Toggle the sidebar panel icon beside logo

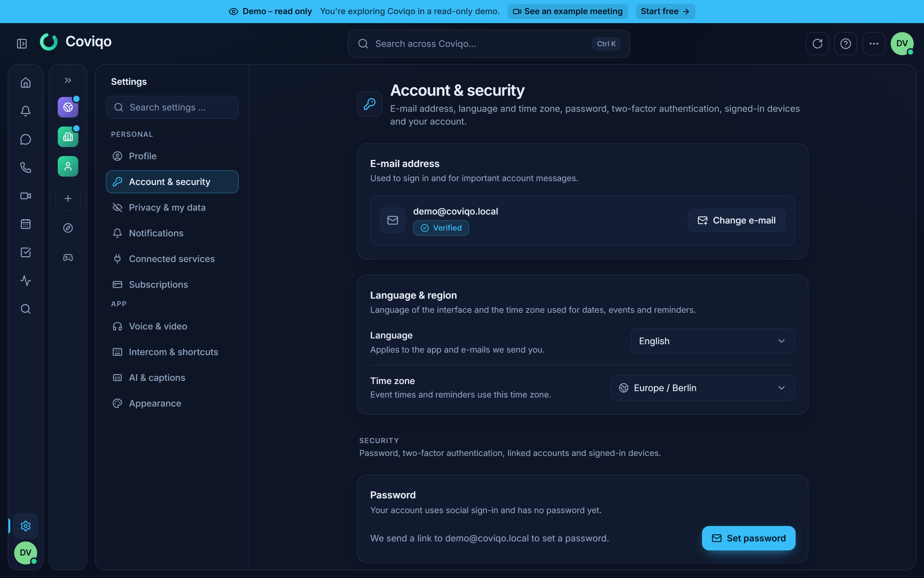point(22,44)
